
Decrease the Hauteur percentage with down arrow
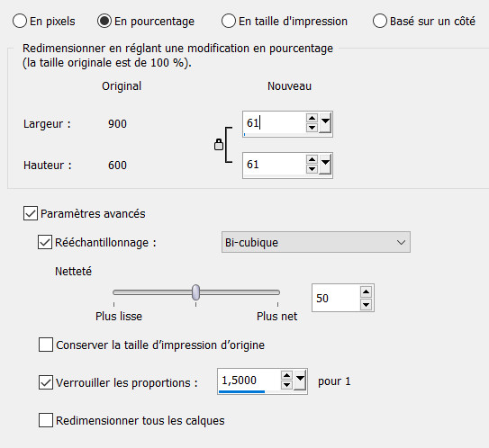coord(312,169)
